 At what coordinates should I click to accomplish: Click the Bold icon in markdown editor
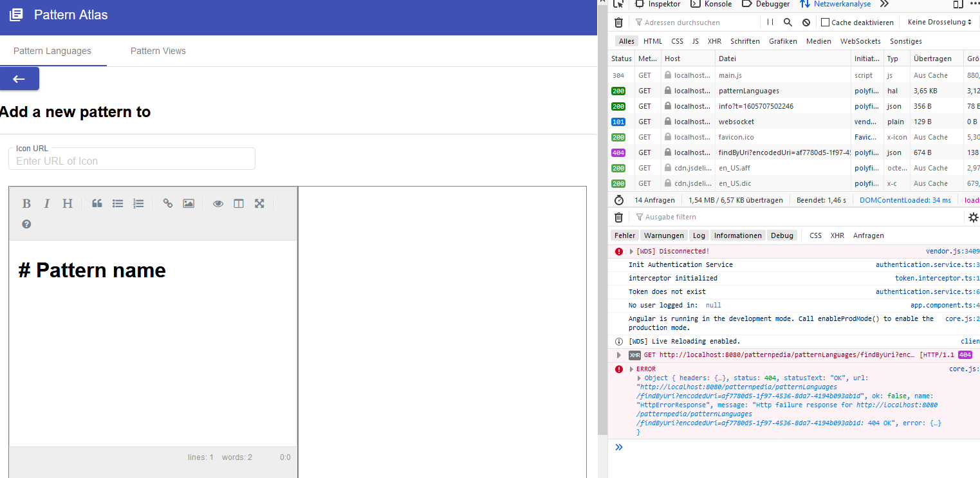pos(26,203)
